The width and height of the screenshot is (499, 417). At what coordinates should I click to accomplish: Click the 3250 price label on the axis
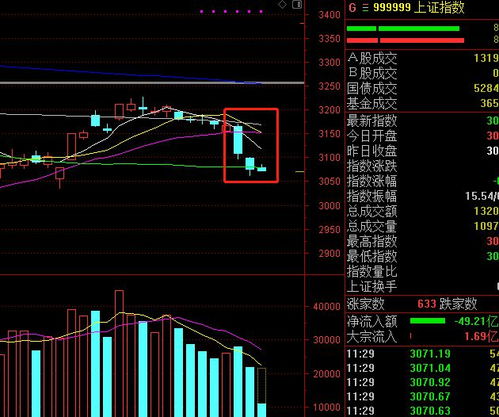329,86
